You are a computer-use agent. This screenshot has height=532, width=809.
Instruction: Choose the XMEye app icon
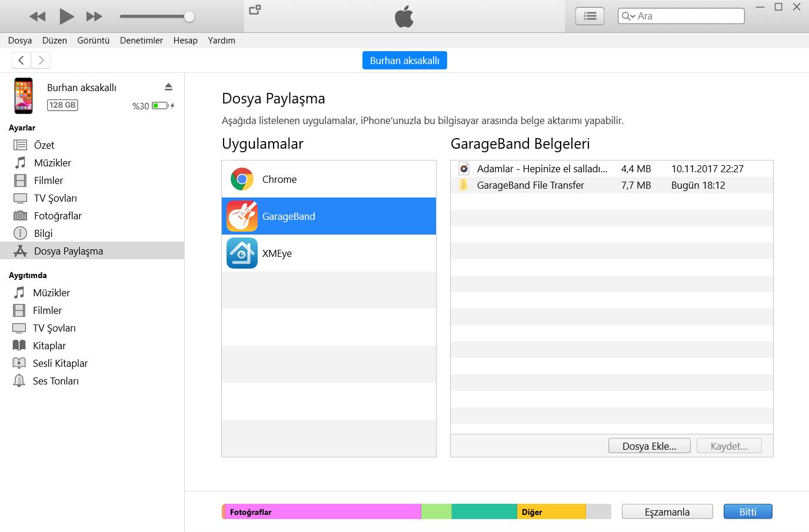pyautogui.click(x=242, y=253)
